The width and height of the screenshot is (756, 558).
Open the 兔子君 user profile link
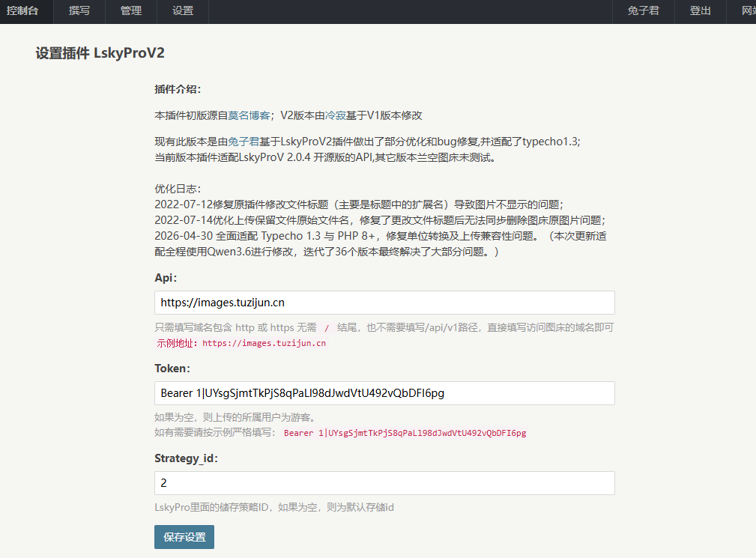[x=643, y=10]
